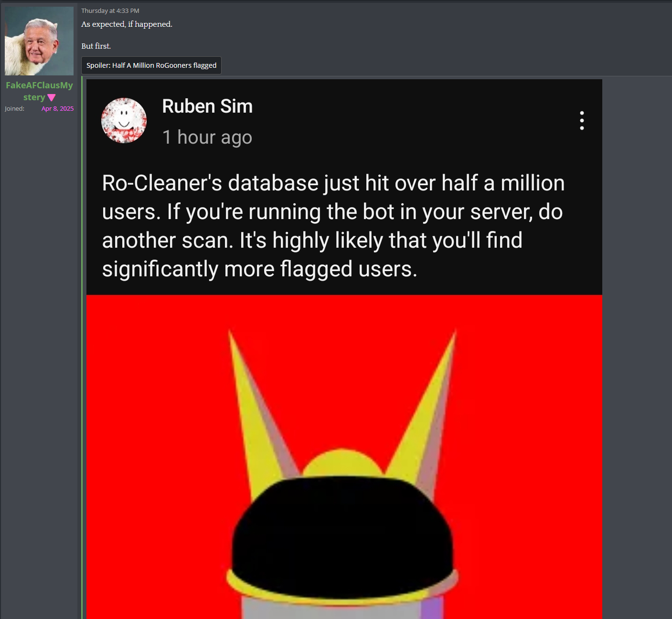Collapse the Half A Million RoGooners spoiler
Image resolution: width=672 pixels, height=619 pixels.
[151, 65]
